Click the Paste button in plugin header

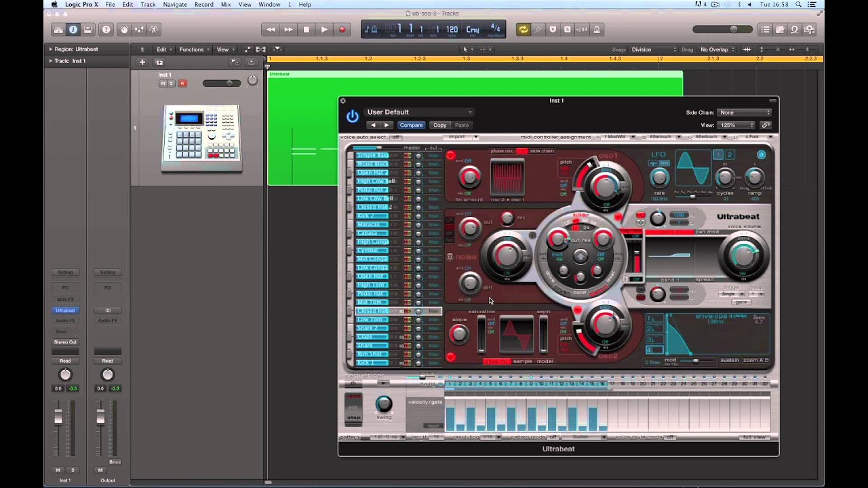pos(462,125)
